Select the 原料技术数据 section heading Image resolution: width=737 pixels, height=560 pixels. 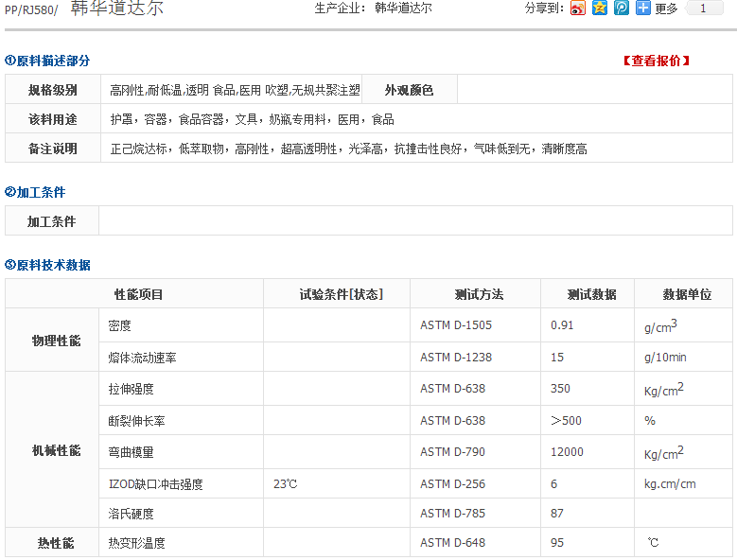tap(47, 265)
